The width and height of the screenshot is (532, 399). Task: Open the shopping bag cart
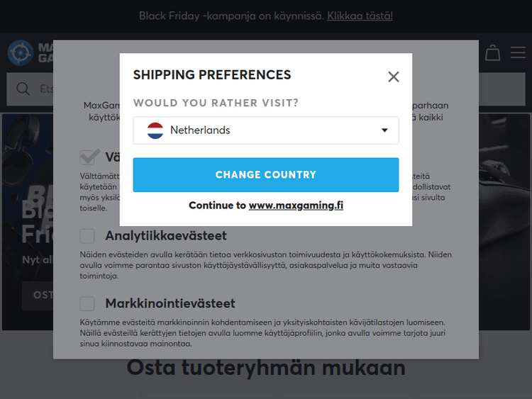coord(492,53)
